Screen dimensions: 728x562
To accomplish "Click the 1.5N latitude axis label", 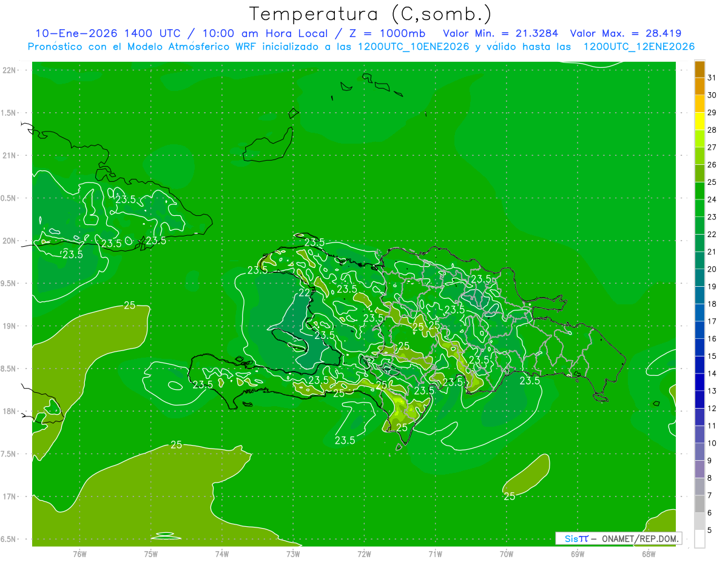I will point(9,113).
